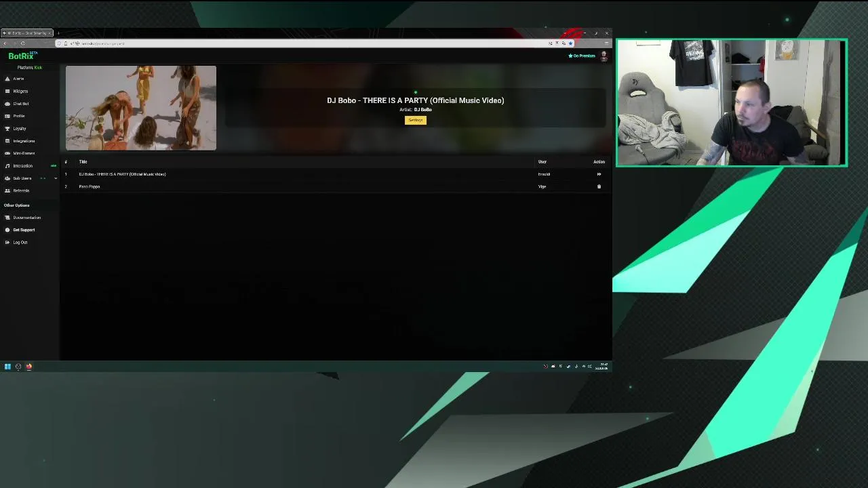Click the BotRix logo

[22, 56]
